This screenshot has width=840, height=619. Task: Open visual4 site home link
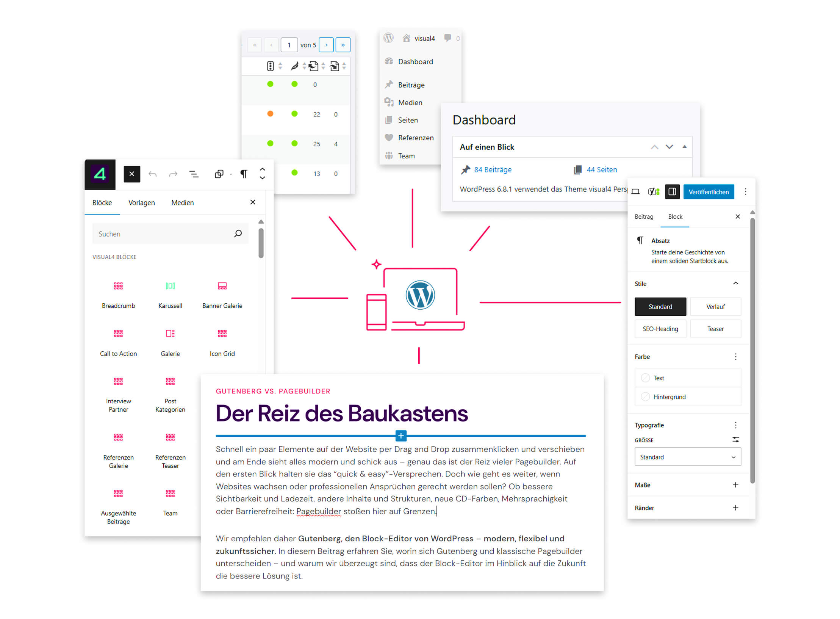[x=419, y=38]
